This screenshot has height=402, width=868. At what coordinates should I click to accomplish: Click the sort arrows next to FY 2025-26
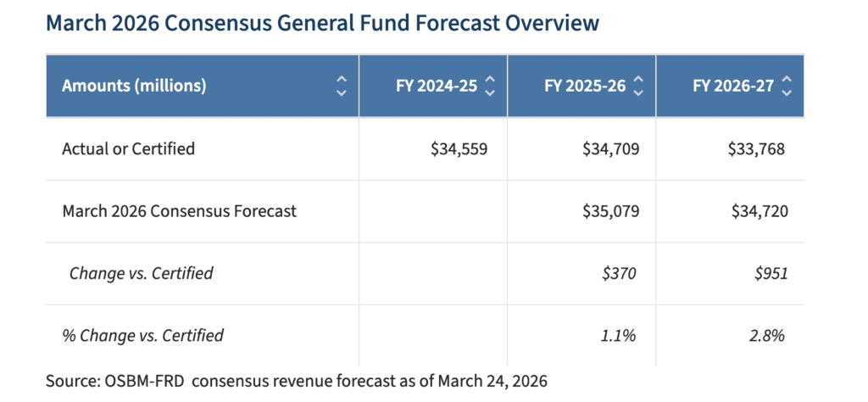point(638,86)
